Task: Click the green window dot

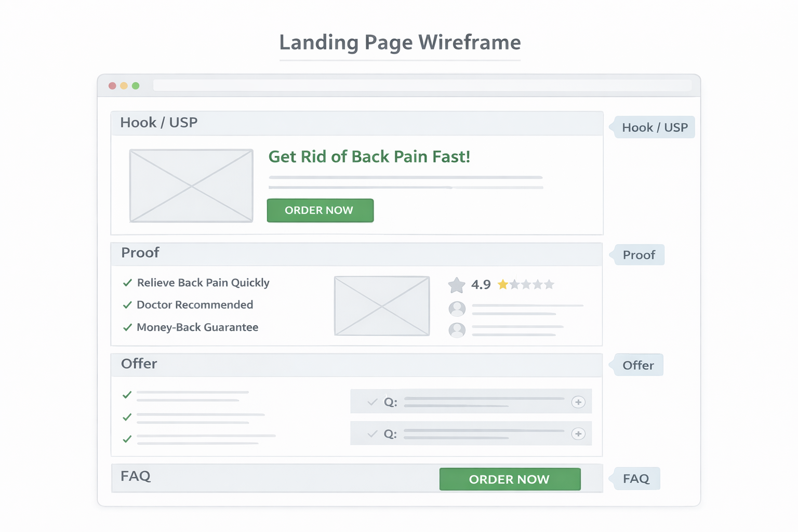Action: tap(136, 86)
